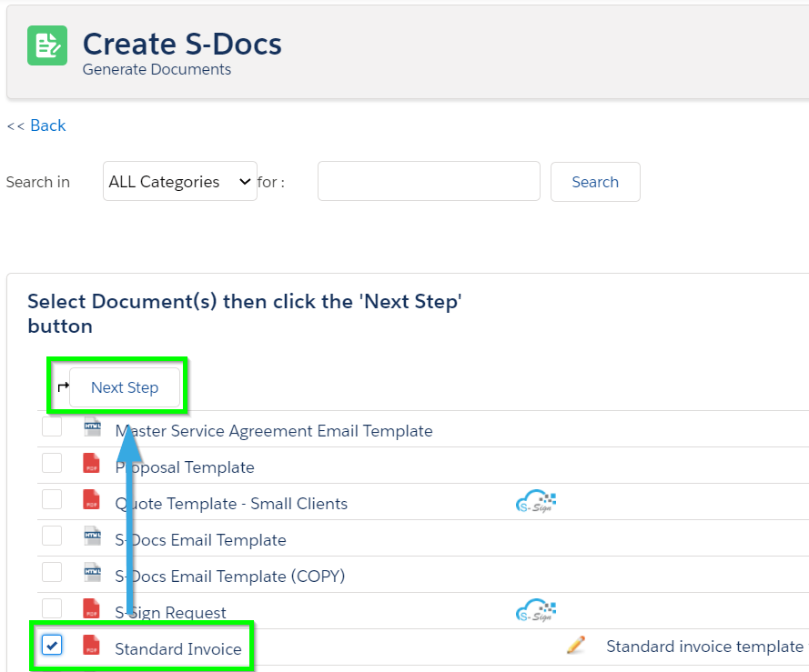The width and height of the screenshot is (809, 672).
Task: Click the Search button
Action: click(x=595, y=182)
